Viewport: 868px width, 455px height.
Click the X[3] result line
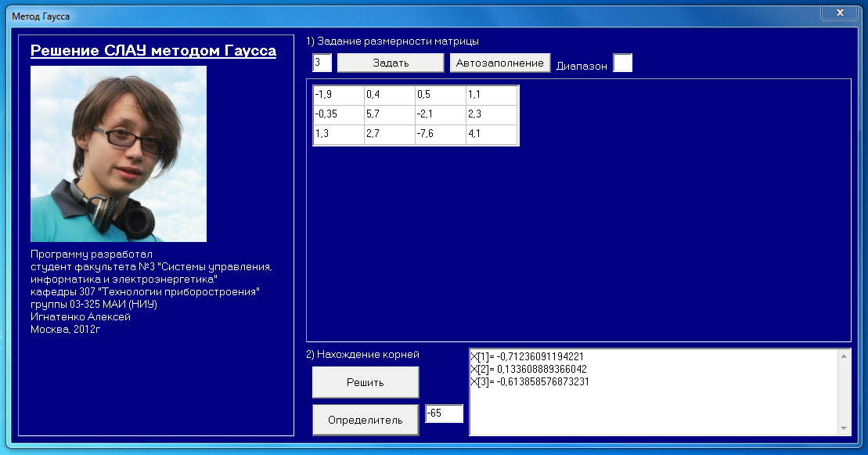point(530,382)
